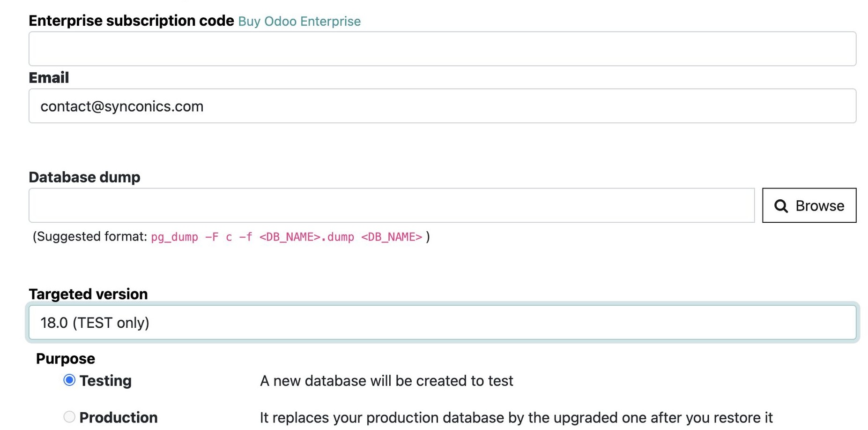The height and width of the screenshot is (430, 868).
Task: Click the Email field label
Action: point(49,77)
